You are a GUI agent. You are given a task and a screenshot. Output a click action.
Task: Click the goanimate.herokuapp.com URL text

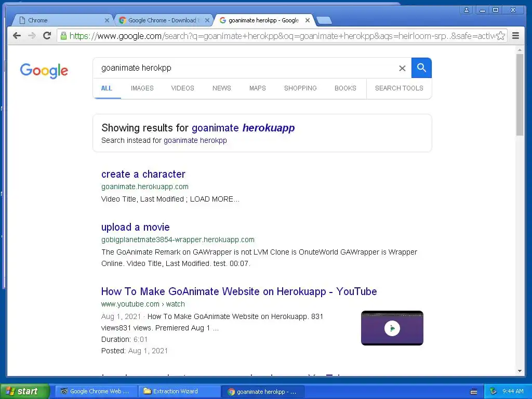145,187
